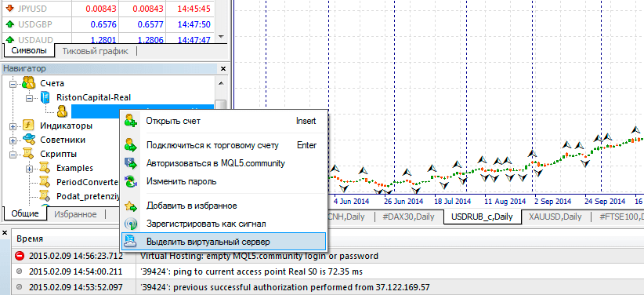Click the USDGBP row in Market Watch
The width and height of the screenshot is (644, 295).
click(107, 24)
